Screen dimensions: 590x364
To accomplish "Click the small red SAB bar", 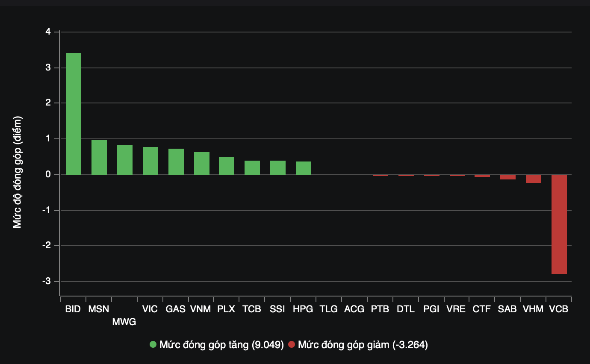I will pyautogui.click(x=507, y=177).
